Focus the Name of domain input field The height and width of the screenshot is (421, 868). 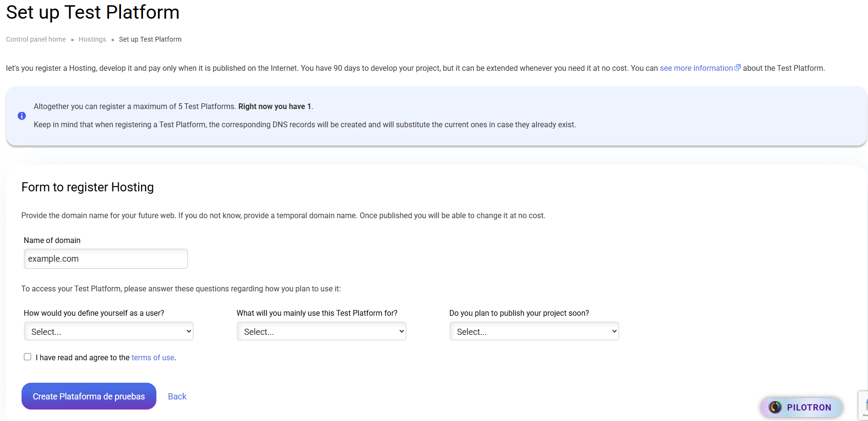click(x=106, y=259)
